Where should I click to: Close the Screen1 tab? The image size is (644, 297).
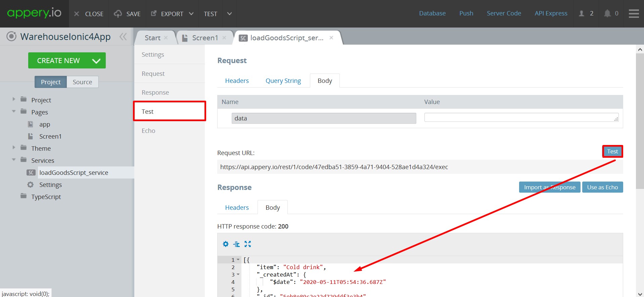224,38
